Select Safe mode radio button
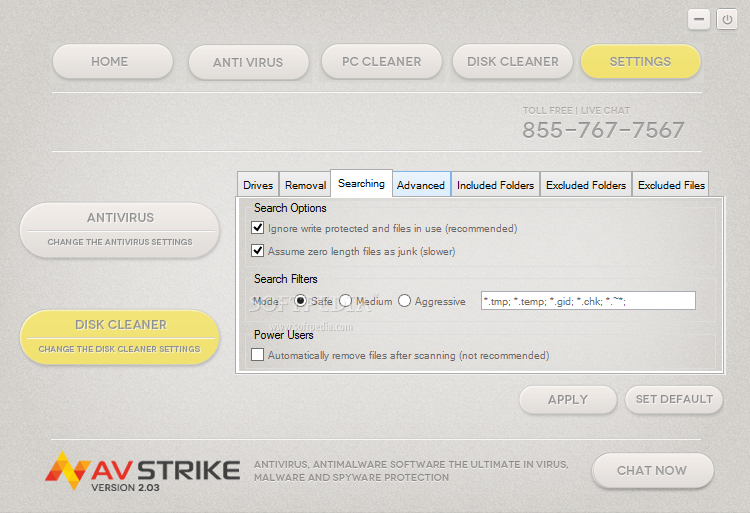This screenshot has width=750, height=513. point(300,301)
